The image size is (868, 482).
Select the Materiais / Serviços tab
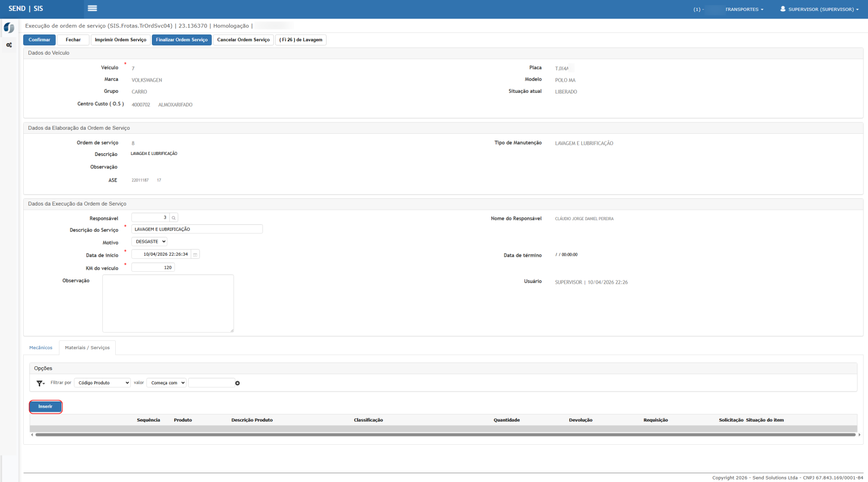(x=87, y=348)
